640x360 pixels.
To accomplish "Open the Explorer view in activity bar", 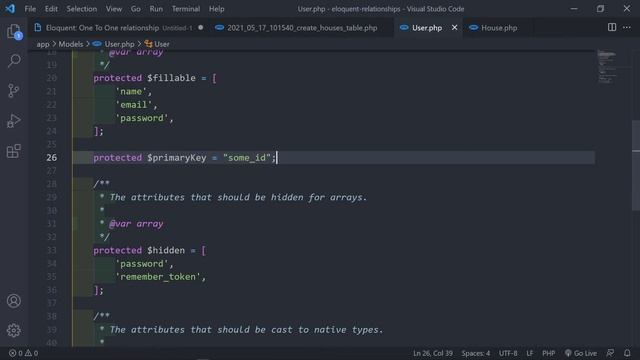I will click(x=14, y=31).
